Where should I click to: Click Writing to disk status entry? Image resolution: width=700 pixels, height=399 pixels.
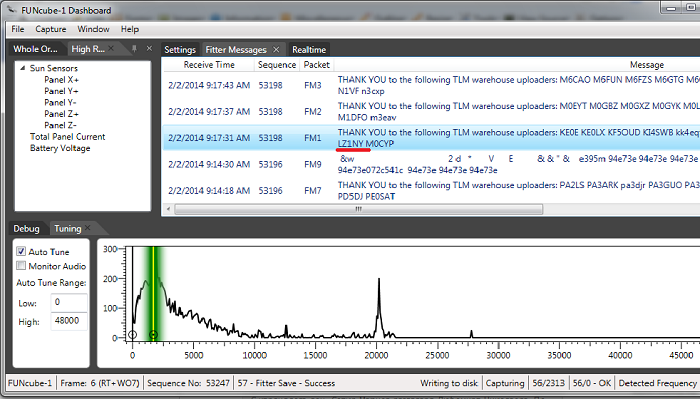pyautogui.click(x=449, y=383)
